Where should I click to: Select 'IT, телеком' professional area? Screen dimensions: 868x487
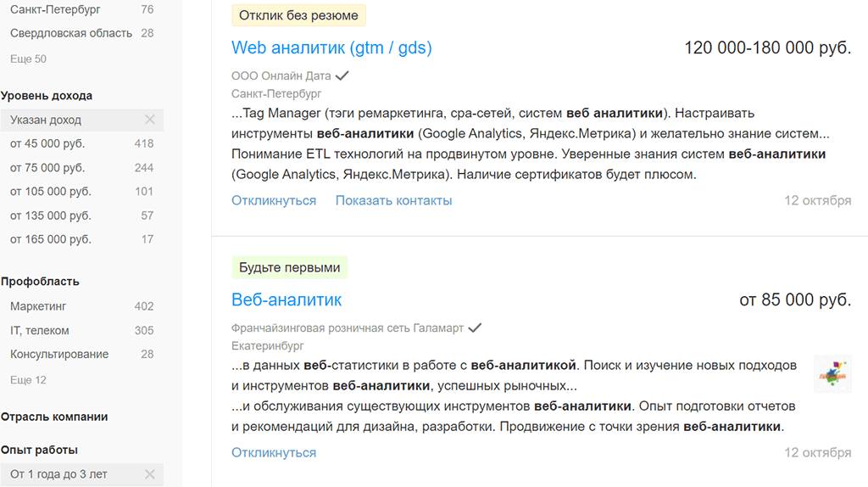tap(40, 330)
